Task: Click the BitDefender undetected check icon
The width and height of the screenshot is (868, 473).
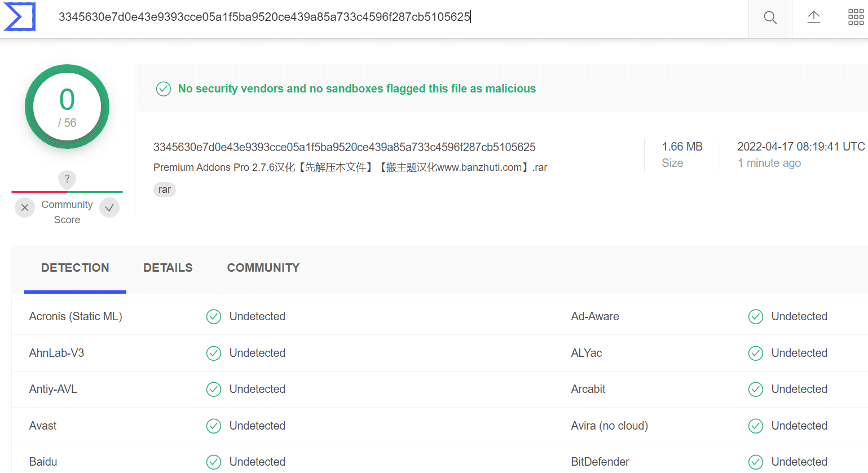Action: pos(756,462)
